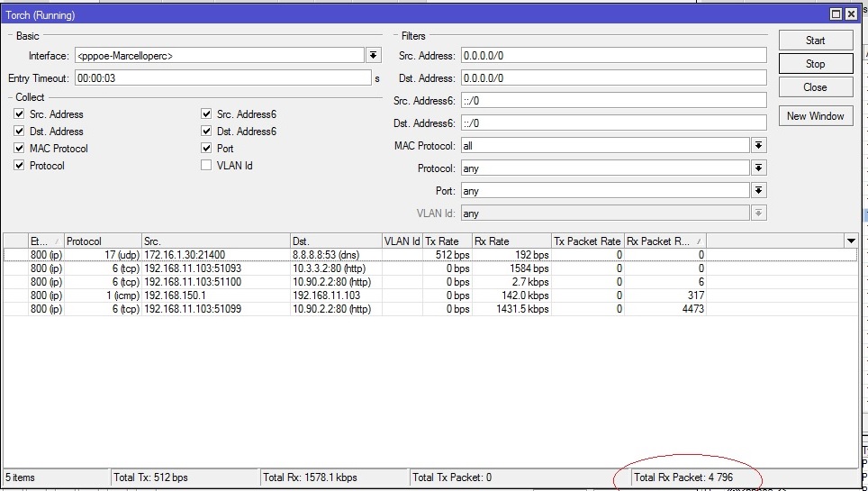Click the Src. Address filter field
The image size is (868, 491).
click(x=612, y=56)
